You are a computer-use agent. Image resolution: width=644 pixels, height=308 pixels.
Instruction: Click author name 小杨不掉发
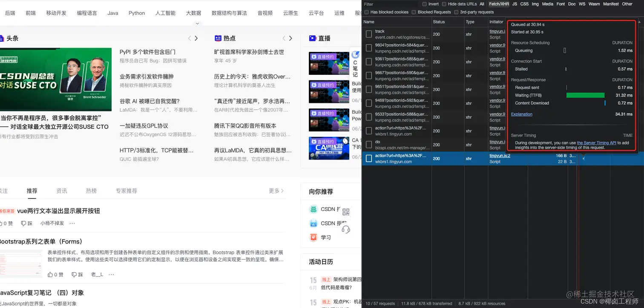[x=52, y=223]
